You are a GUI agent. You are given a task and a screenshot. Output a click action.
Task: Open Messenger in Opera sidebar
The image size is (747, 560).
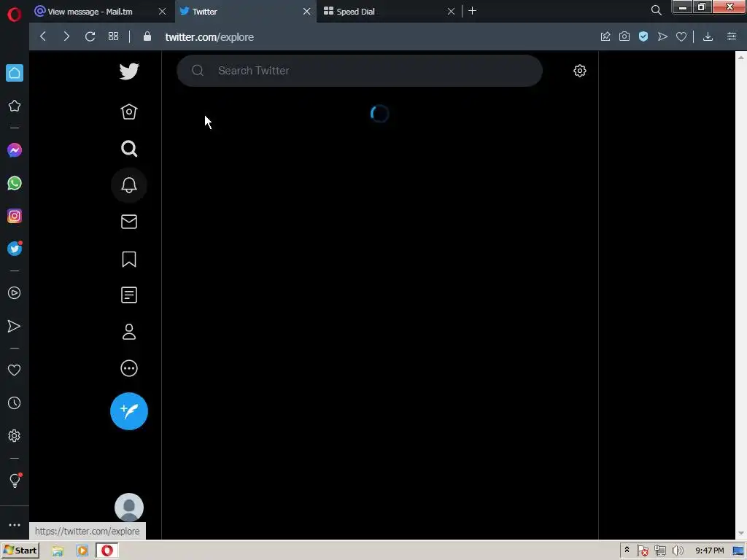point(15,150)
